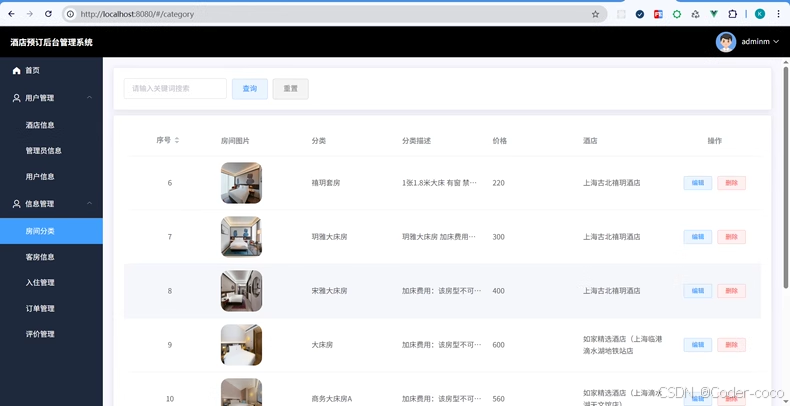This screenshot has height=406, width=790.
Task: Edit the 宋雅大床房 row
Action: tap(698, 291)
